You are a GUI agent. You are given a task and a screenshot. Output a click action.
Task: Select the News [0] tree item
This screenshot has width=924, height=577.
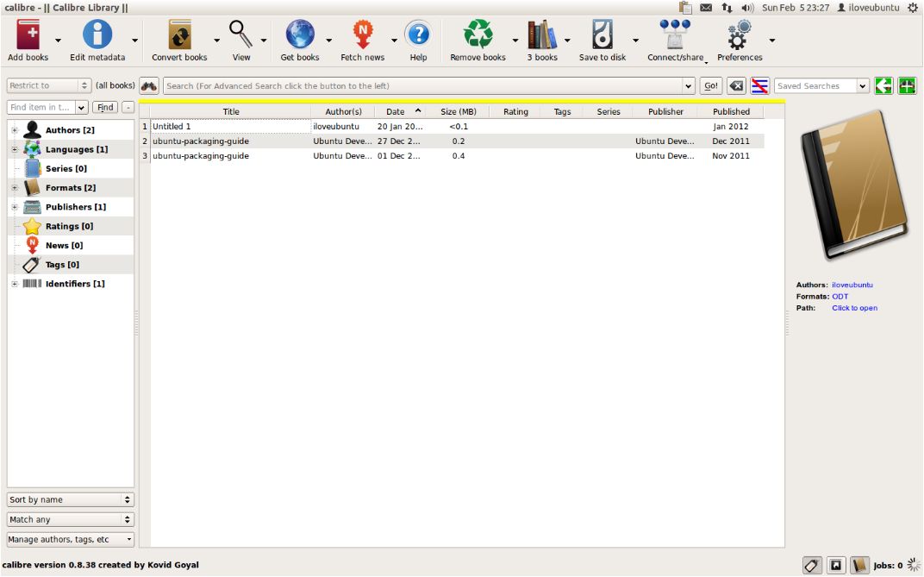tap(65, 246)
